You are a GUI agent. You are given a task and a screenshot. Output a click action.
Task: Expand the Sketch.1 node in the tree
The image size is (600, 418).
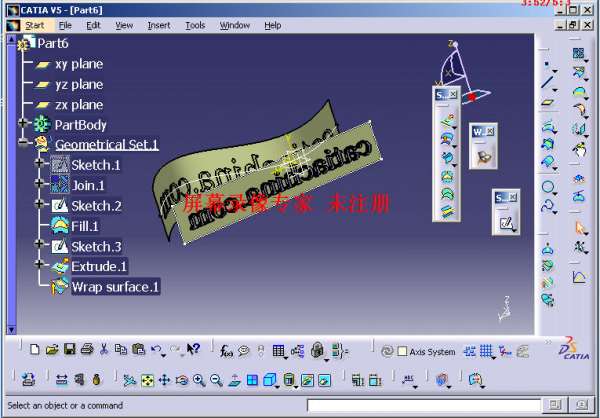point(39,164)
